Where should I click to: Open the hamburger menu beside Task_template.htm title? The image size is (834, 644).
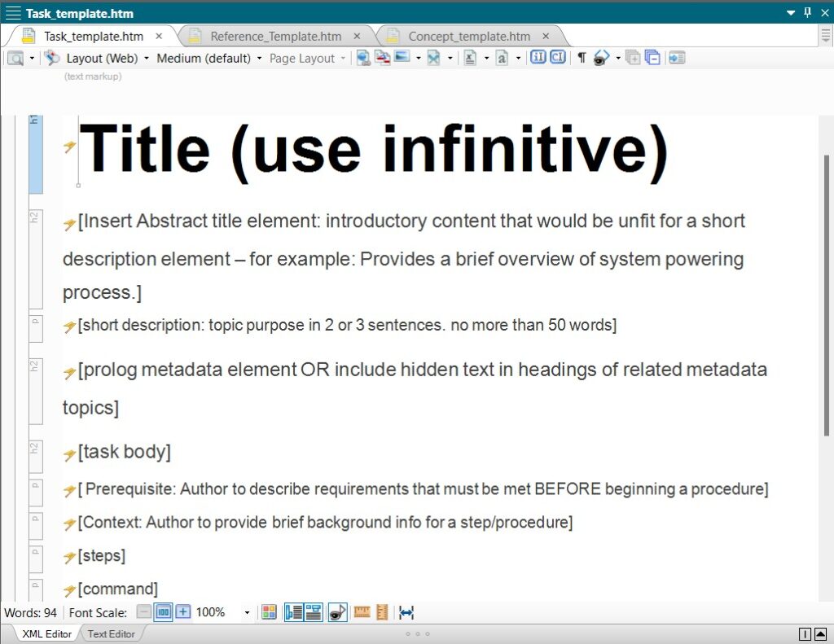tap(13, 13)
